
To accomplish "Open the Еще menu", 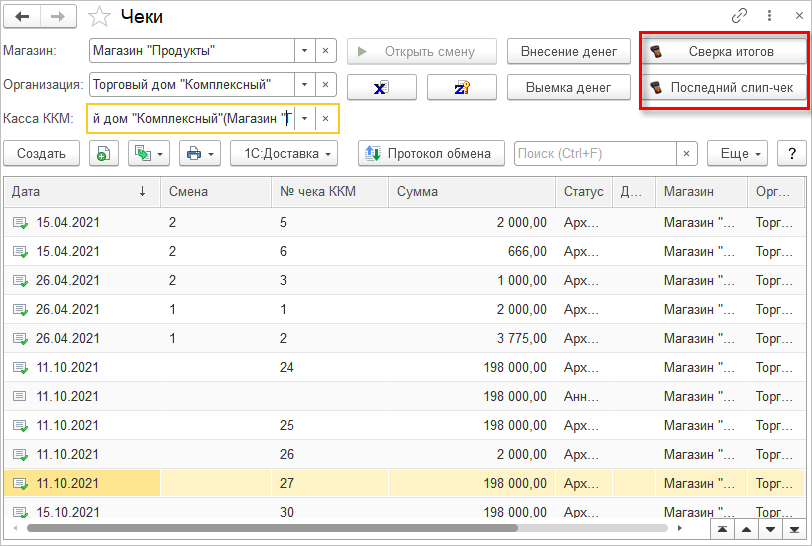I will tap(736, 153).
